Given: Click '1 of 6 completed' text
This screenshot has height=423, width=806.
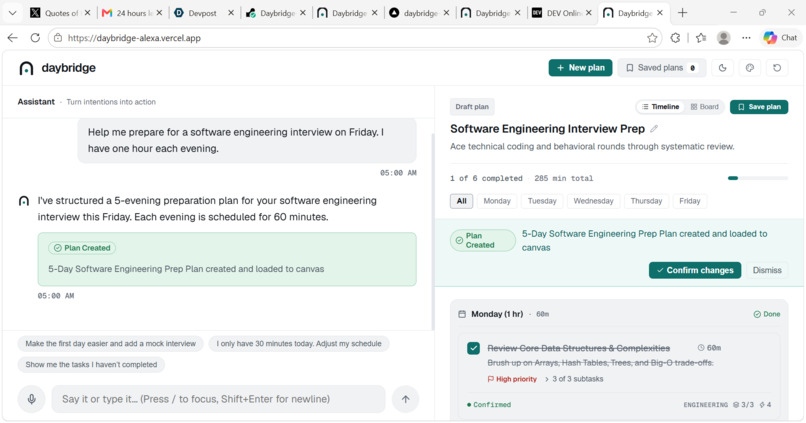Looking at the screenshot, I should click(x=486, y=178).
